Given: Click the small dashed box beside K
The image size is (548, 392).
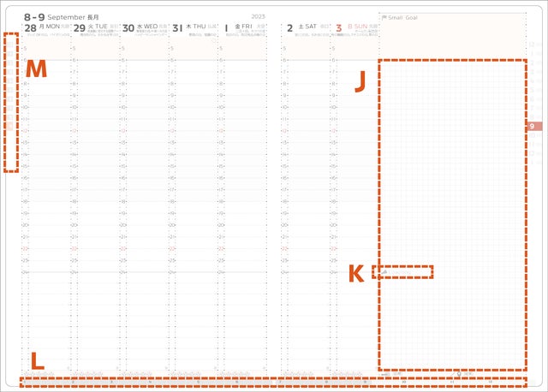Looking at the screenshot, I should 402,272.
